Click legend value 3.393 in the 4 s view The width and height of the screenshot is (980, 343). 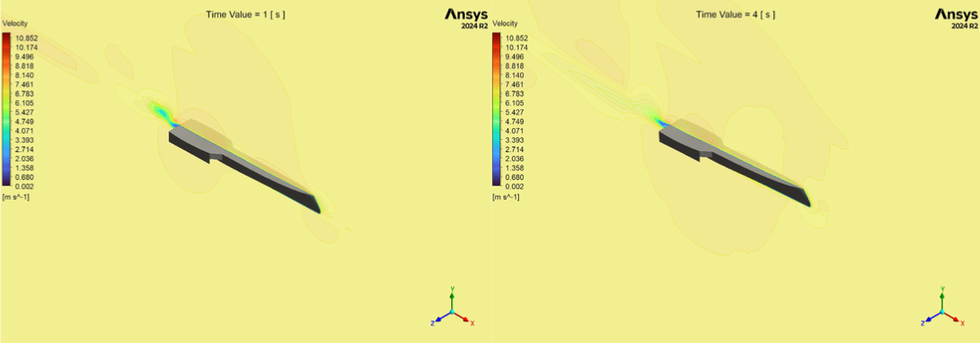pyautogui.click(x=515, y=141)
